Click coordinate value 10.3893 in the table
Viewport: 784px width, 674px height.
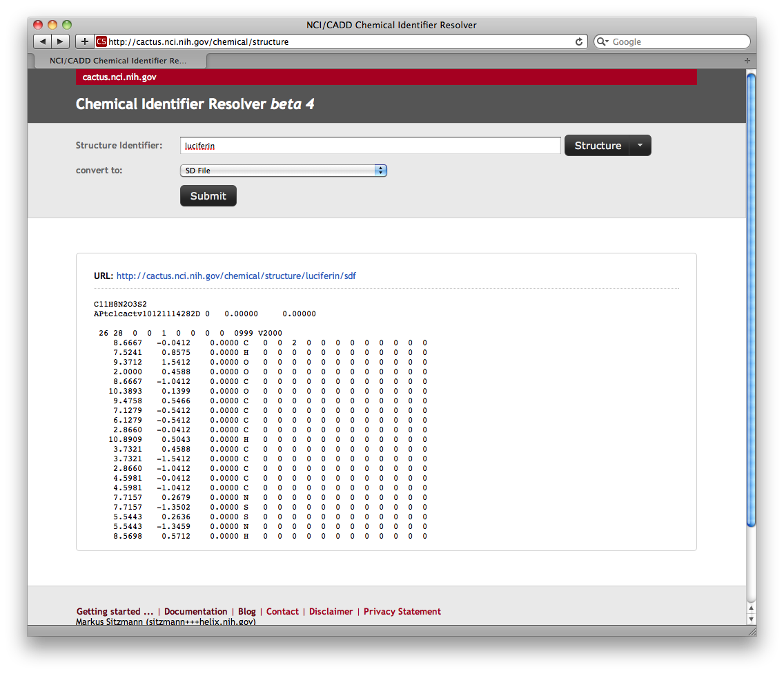[x=126, y=392]
